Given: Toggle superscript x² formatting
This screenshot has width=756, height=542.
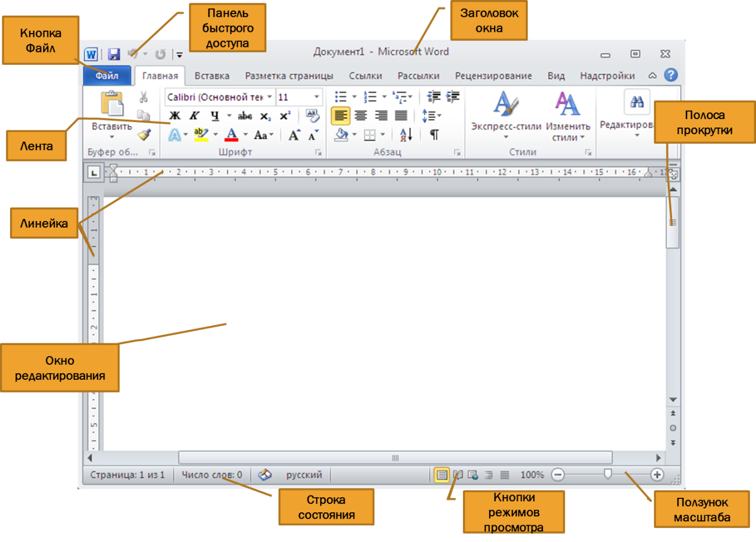Looking at the screenshot, I should [x=285, y=116].
